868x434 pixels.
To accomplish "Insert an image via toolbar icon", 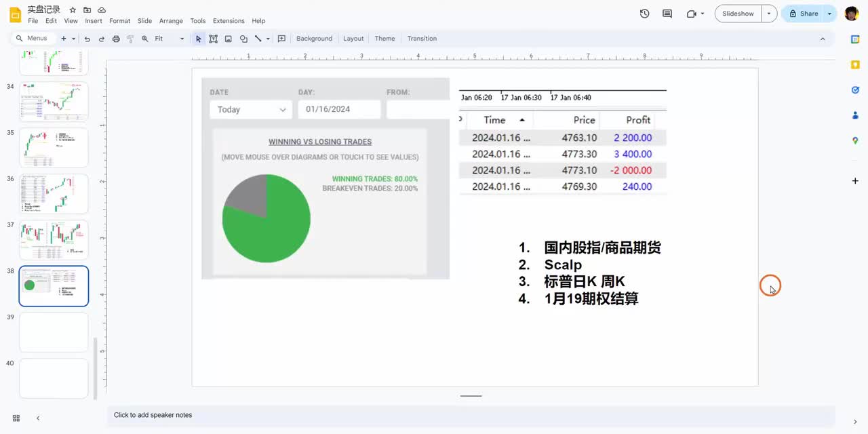I will (x=228, y=39).
